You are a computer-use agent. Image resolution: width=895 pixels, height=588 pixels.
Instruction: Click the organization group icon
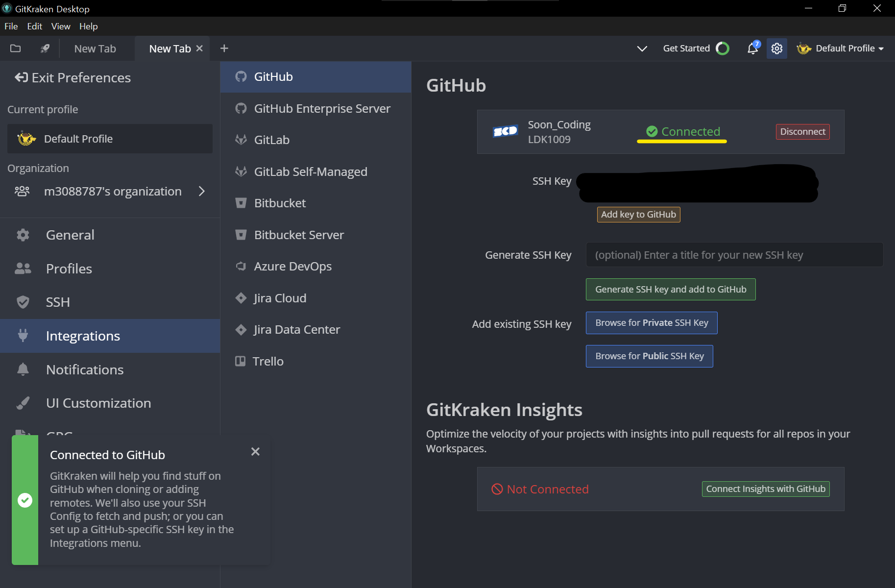pyautogui.click(x=22, y=191)
